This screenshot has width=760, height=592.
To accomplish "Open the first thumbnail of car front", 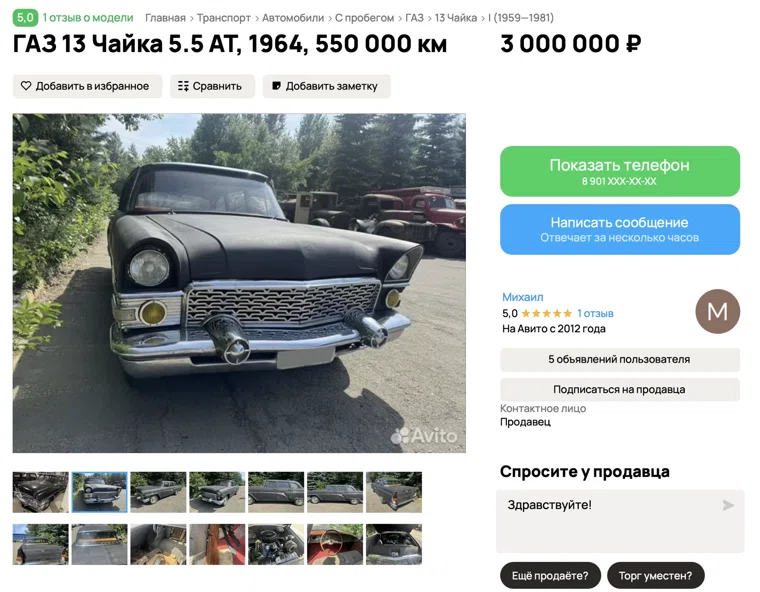I will click(41, 492).
